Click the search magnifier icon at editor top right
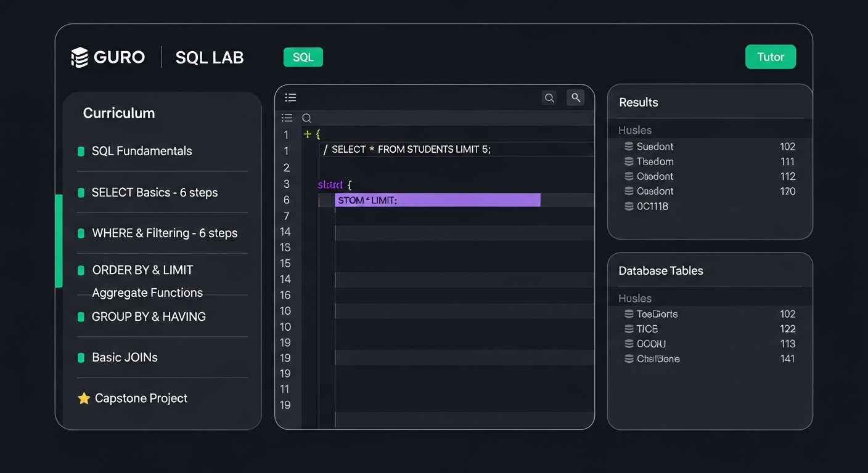Viewport: 868px width, 473px height. click(x=549, y=97)
